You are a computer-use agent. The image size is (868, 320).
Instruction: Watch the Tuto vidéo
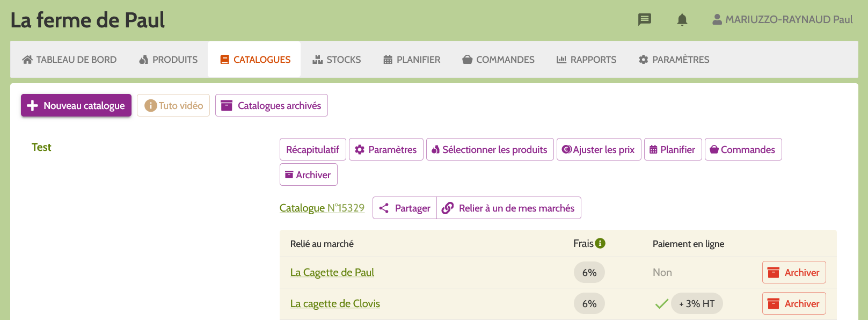point(173,106)
